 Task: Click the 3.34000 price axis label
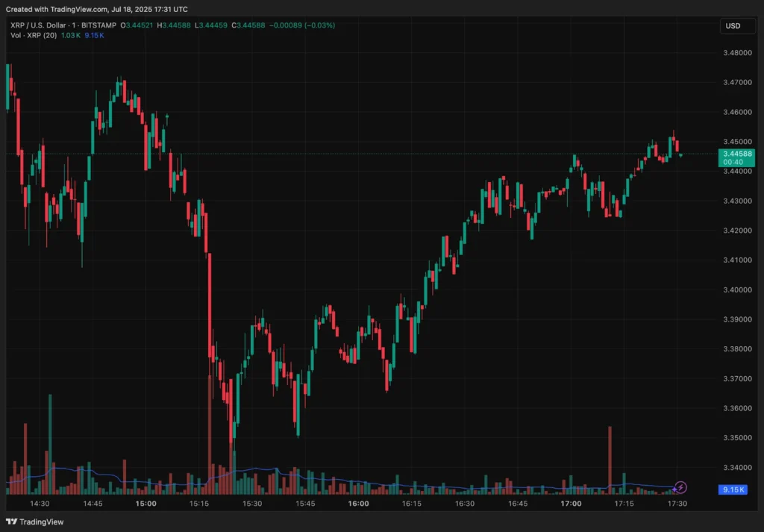(737, 467)
